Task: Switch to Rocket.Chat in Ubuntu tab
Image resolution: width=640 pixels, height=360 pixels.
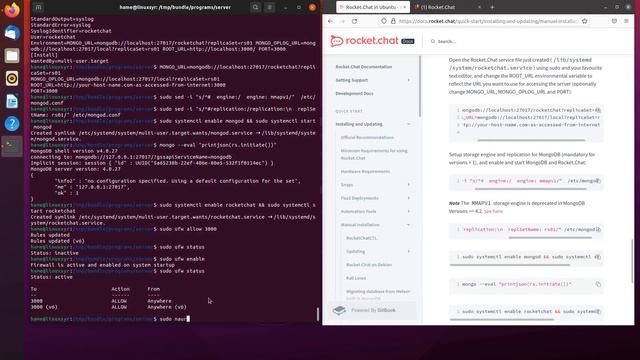Action: coord(372,7)
